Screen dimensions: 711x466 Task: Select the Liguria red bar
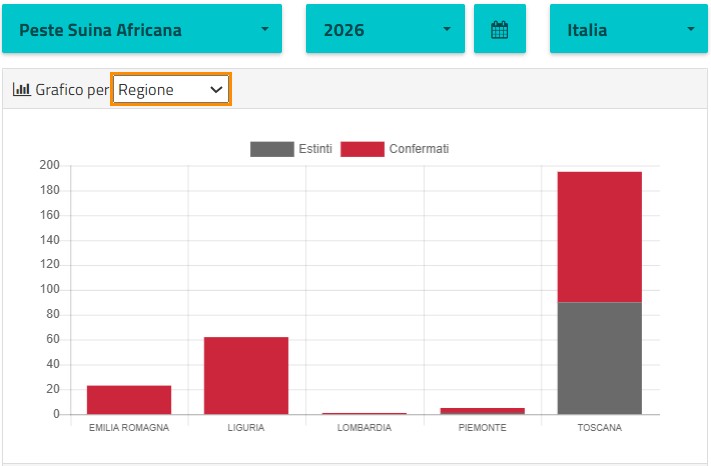pyautogui.click(x=246, y=376)
